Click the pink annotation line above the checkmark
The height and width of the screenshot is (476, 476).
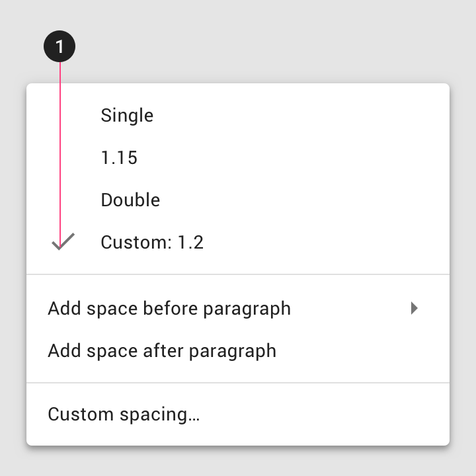click(x=60, y=145)
